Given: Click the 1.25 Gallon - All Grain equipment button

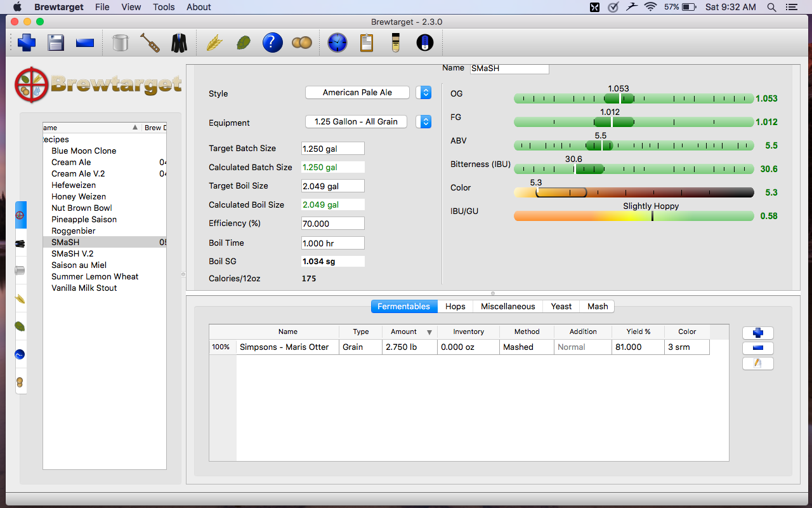Looking at the screenshot, I should click(x=356, y=121).
